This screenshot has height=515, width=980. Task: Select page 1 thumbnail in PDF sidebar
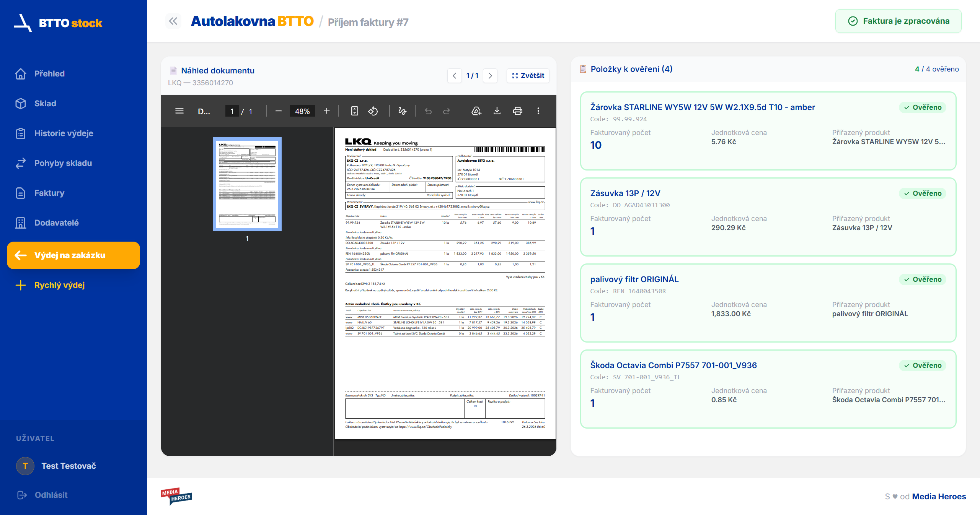click(x=247, y=184)
